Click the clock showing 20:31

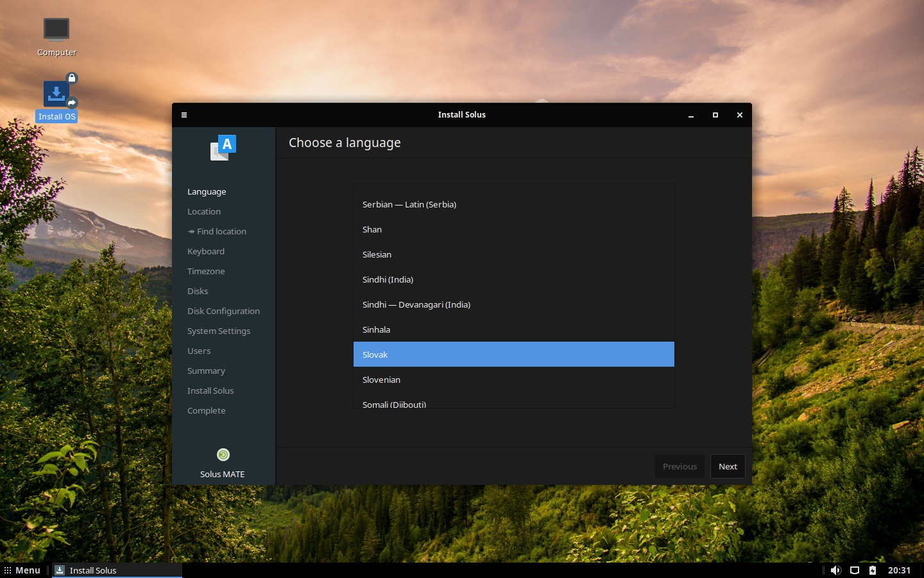899,570
